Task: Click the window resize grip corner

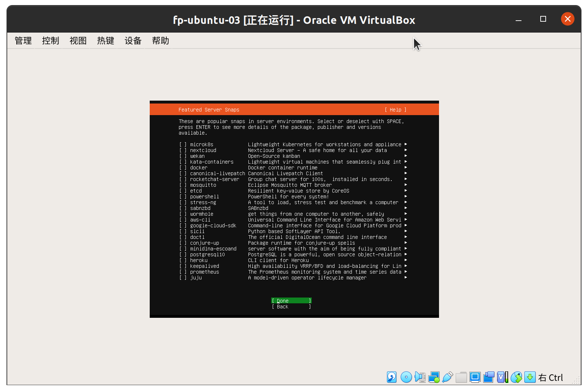Action: [x=576, y=380]
